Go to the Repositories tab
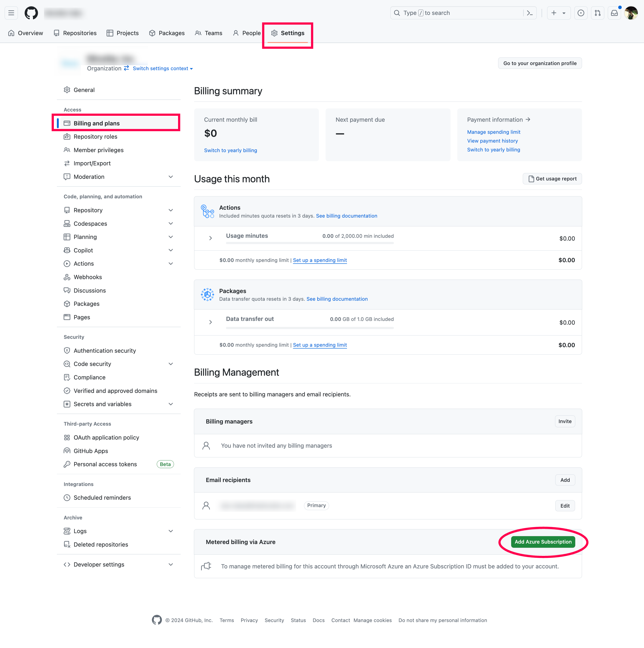This screenshot has height=648, width=644. [x=75, y=33]
